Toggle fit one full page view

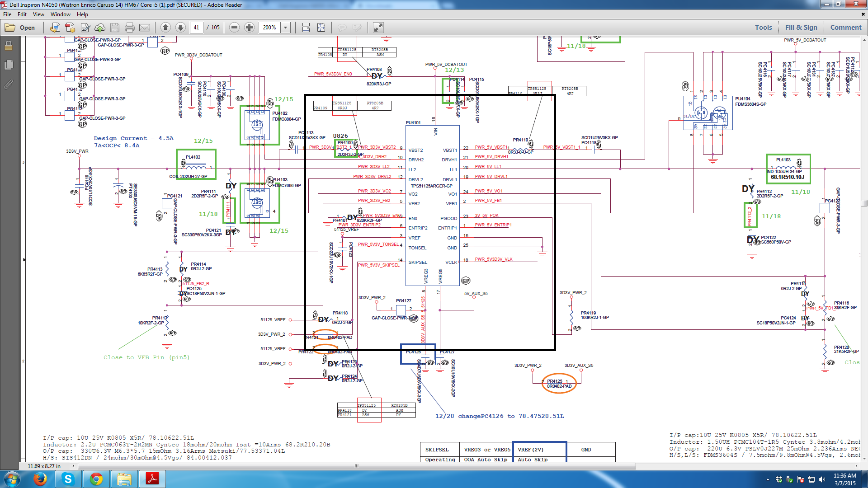click(321, 28)
